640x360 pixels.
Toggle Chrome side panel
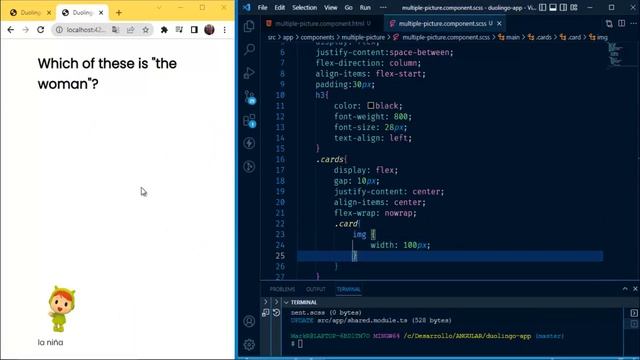coord(194,30)
